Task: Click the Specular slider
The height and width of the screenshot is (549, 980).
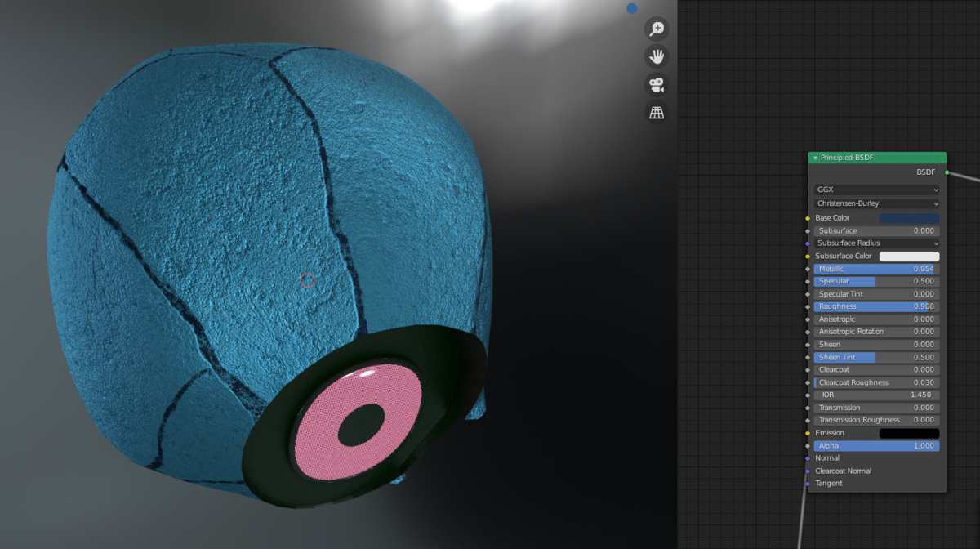Action: (877, 281)
